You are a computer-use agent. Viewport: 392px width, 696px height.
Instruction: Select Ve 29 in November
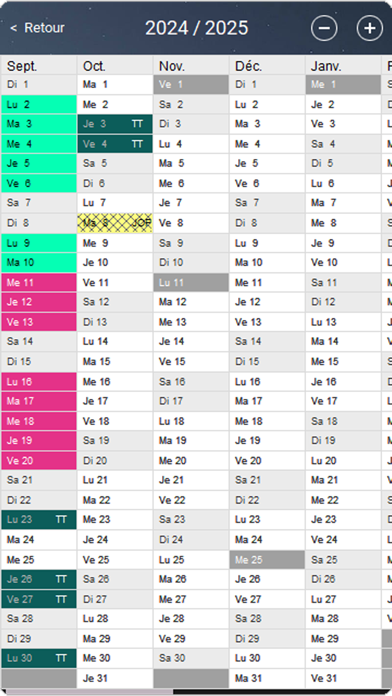pyautogui.click(x=191, y=639)
